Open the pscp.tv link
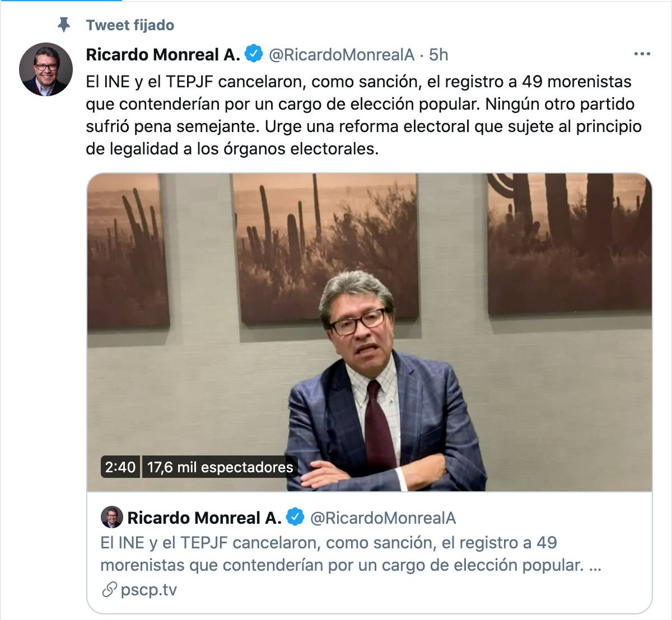The image size is (672, 620). [148, 590]
